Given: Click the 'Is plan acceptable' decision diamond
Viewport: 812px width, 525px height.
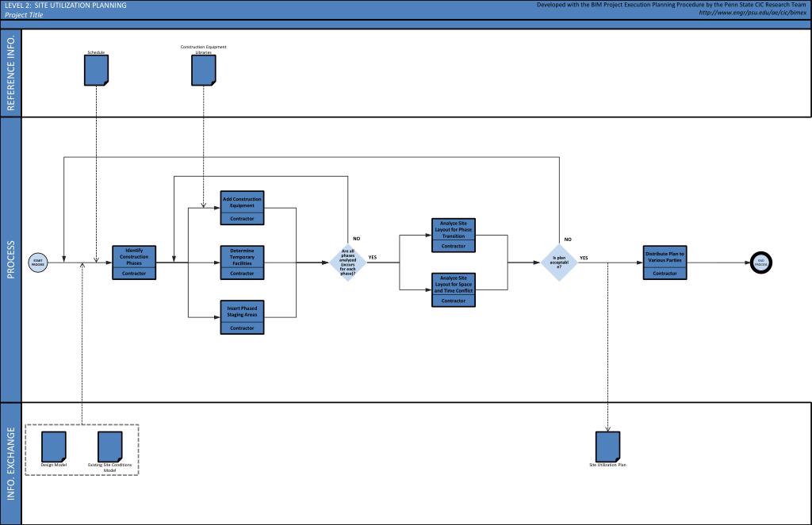Looking at the screenshot, I should tap(559, 262).
